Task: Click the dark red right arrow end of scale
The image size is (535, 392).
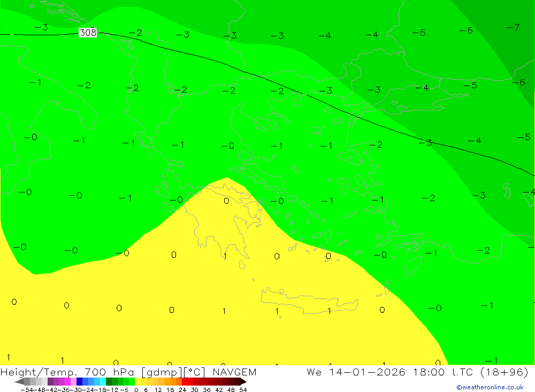Action: click(243, 382)
